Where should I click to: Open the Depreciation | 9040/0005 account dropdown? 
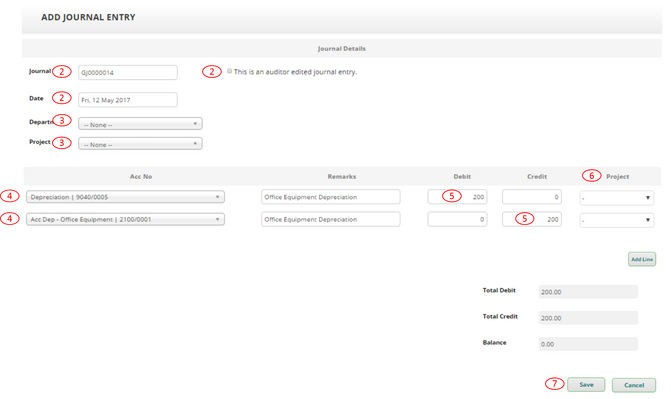tap(125, 197)
